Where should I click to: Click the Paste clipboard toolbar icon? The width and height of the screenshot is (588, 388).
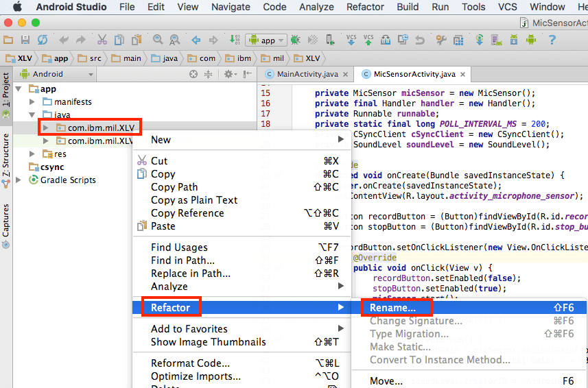(137, 40)
